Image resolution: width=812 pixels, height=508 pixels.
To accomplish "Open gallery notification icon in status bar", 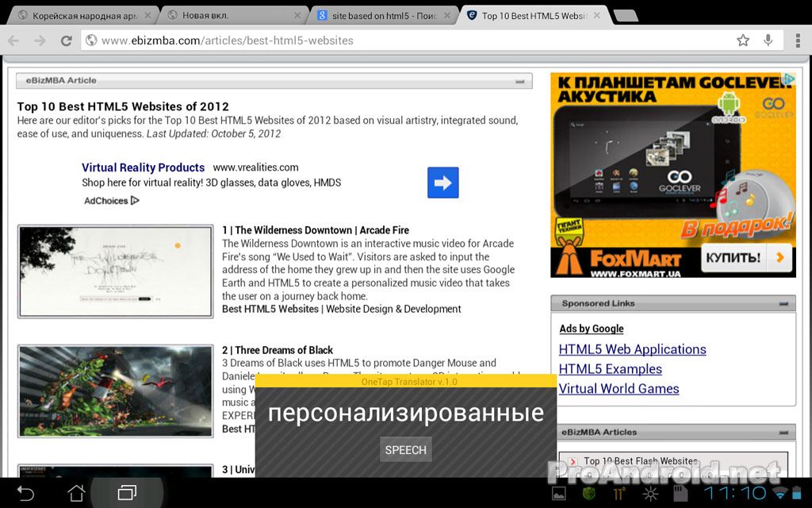I will [x=559, y=494].
